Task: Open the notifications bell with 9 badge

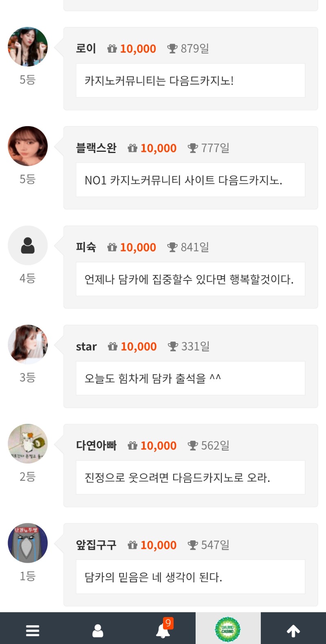Action: pyautogui.click(x=163, y=631)
